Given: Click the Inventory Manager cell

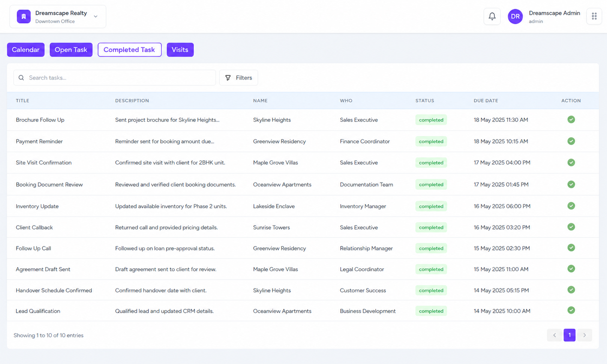Looking at the screenshot, I should pyautogui.click(x=363, y=206).
